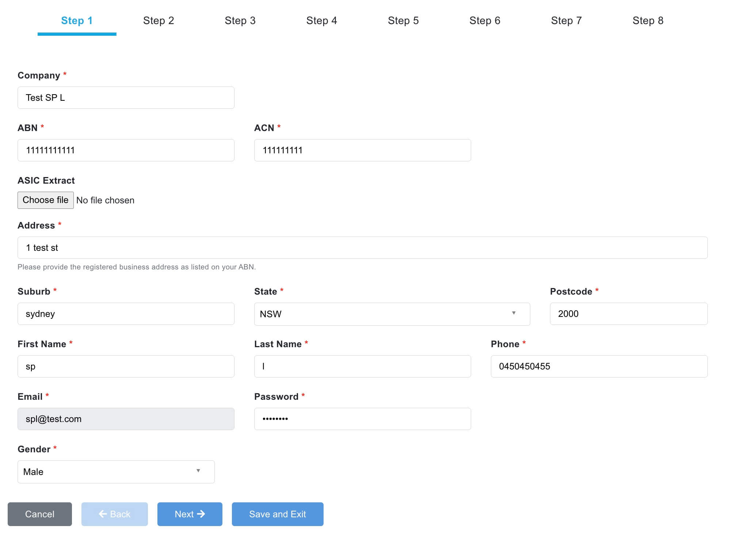Click the 'No file chosen' text
Screen dimensions: 756x533
coord(105,200)
